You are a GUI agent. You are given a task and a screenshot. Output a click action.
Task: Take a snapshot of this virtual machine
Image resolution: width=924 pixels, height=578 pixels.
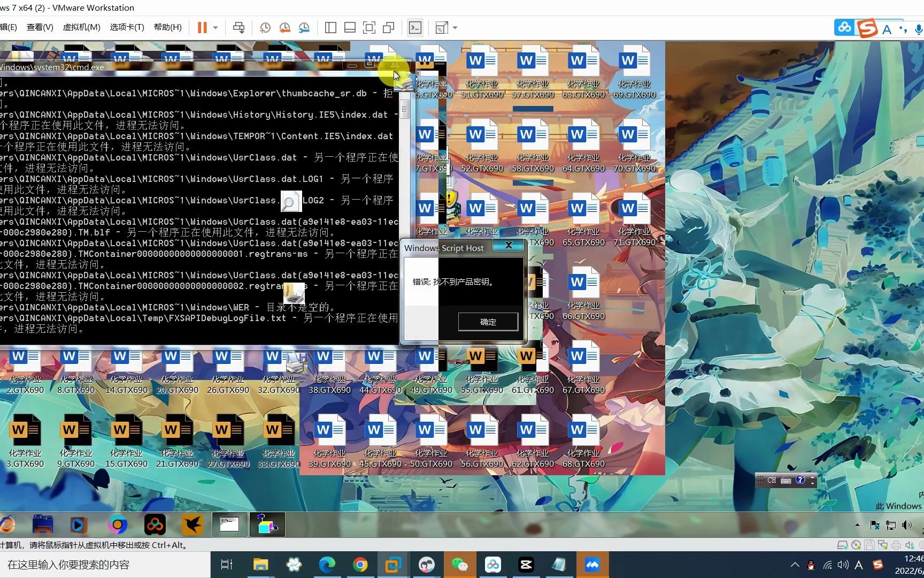(x=265, y=28)
